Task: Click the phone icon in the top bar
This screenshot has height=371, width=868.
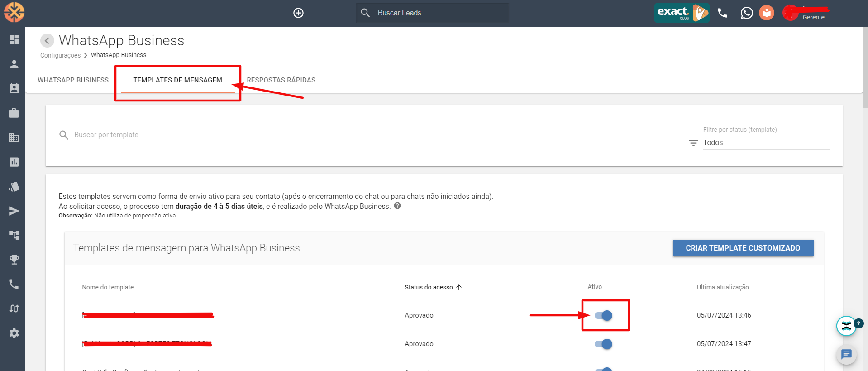Action: [x=723, y=13]
